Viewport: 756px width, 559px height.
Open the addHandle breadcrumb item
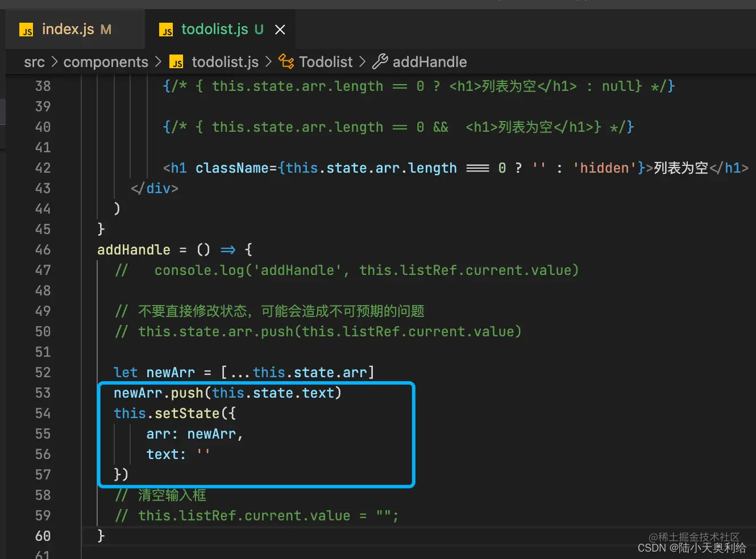pyautogui.click(x=430, y=62)
